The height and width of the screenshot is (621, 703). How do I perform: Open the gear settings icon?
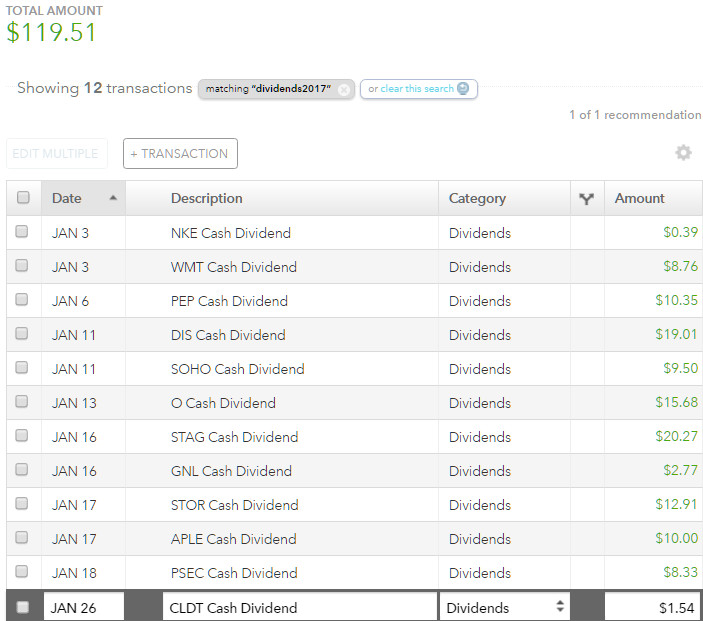(x=683, y=153)
